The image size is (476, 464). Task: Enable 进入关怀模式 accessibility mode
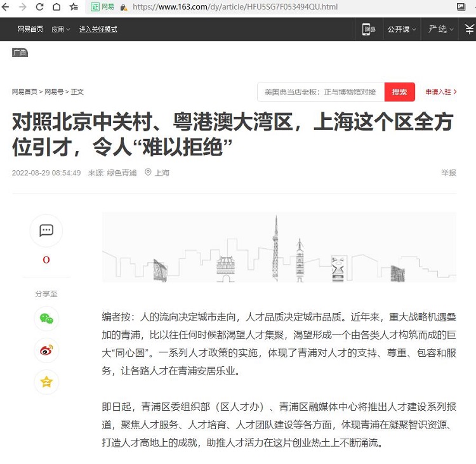[98, 29]
